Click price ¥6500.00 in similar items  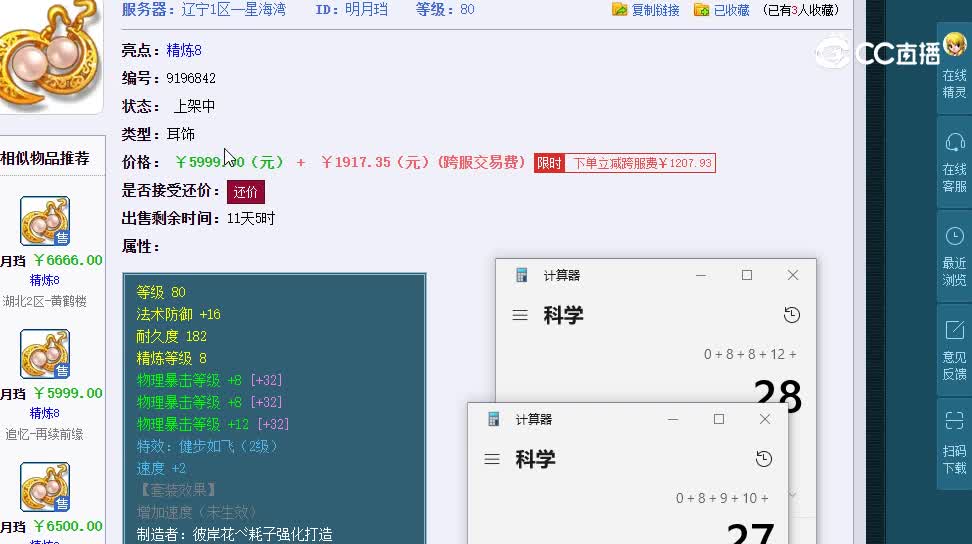pyautogui.click(x=68, y=526)
